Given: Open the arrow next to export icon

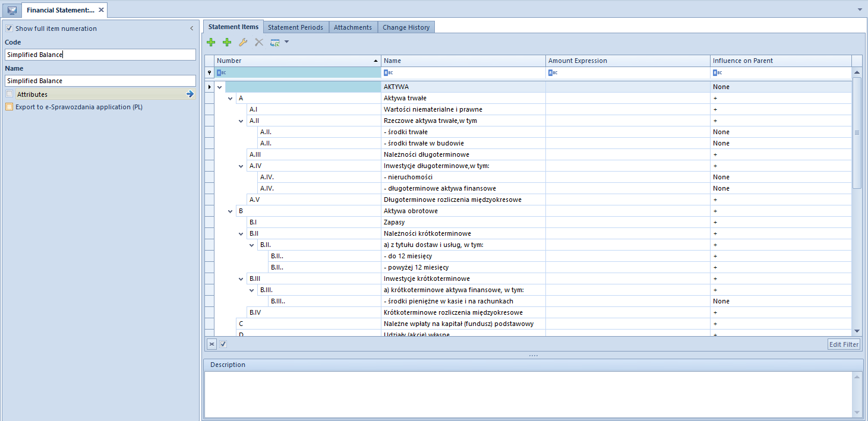Looking at the screenshot, I should point(286,42).
